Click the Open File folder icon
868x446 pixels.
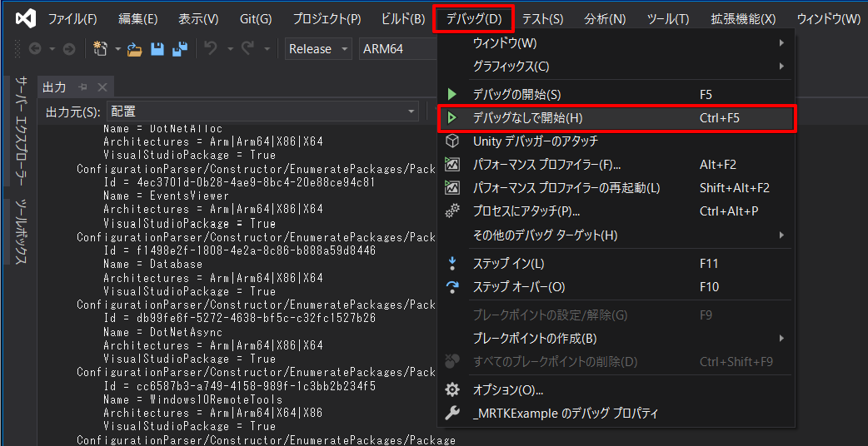[x=135, y=49]
